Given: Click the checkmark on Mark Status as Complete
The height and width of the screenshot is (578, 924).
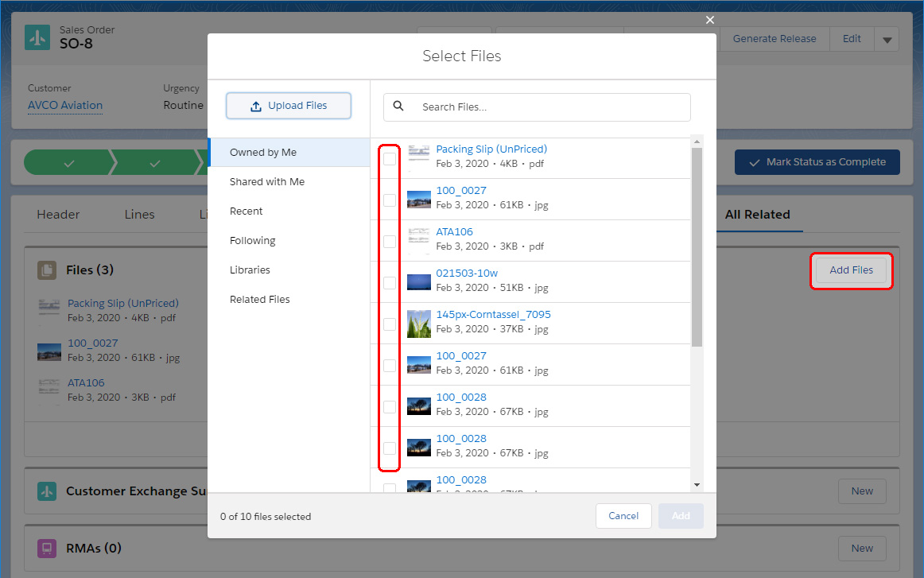Looking at the screenshot, I should pos(755,161).
